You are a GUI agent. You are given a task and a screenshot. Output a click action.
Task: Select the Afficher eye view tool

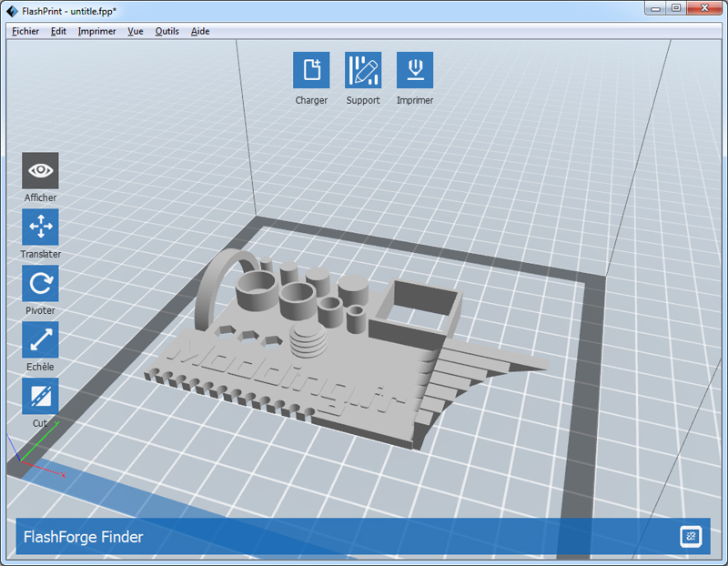[40, 170]
